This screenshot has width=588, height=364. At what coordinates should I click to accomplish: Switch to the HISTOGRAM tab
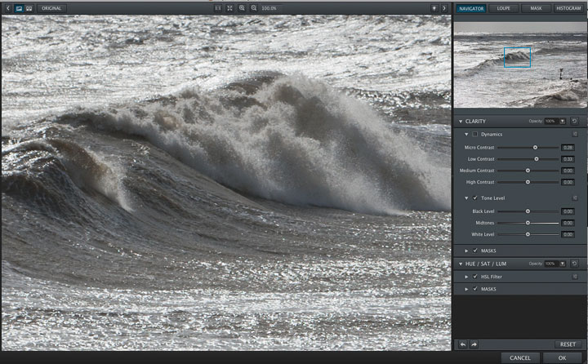coord(568,8)
